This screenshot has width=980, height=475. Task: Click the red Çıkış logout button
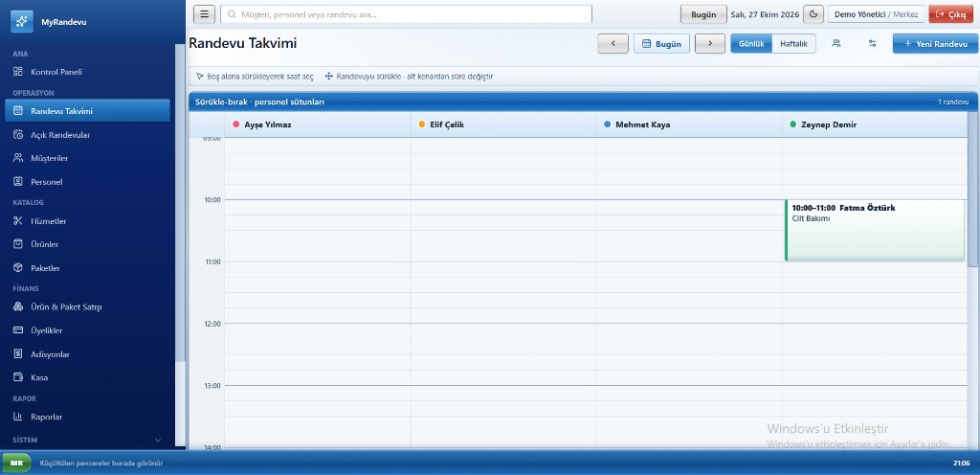click(x=951, y=14)
